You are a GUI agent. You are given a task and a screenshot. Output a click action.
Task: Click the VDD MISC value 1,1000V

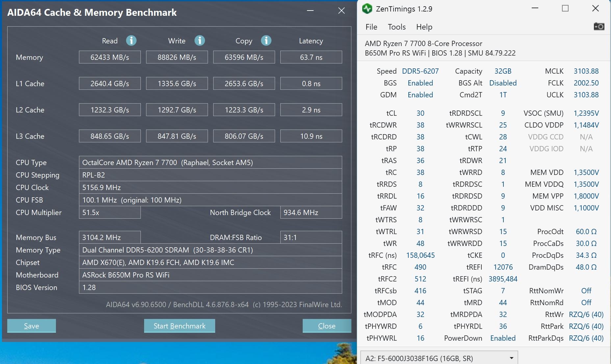[586, 208]
